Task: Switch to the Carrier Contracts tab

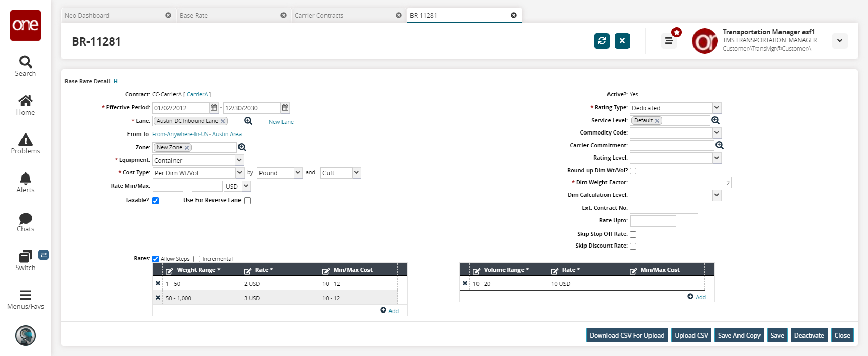Action: pyautogui.click(x=319, y=16)
